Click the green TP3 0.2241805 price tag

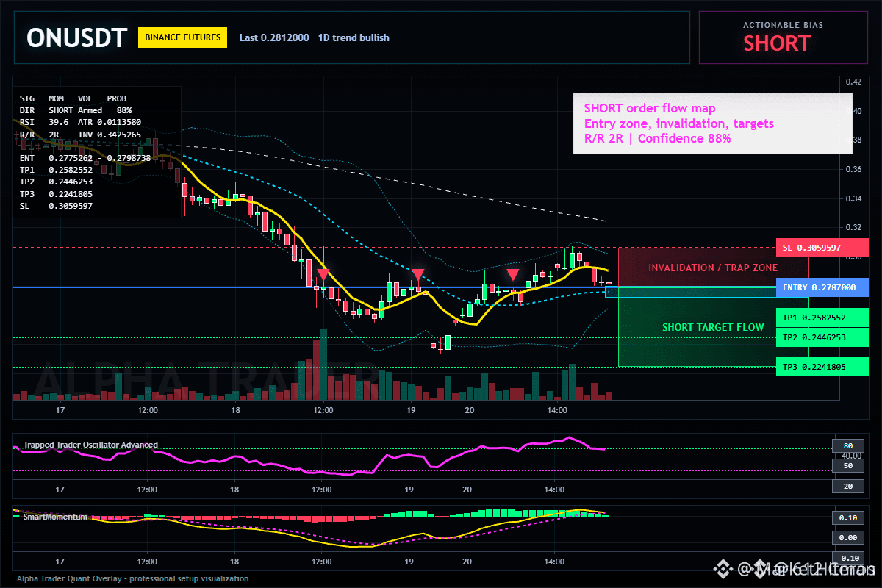click(822, 367)
